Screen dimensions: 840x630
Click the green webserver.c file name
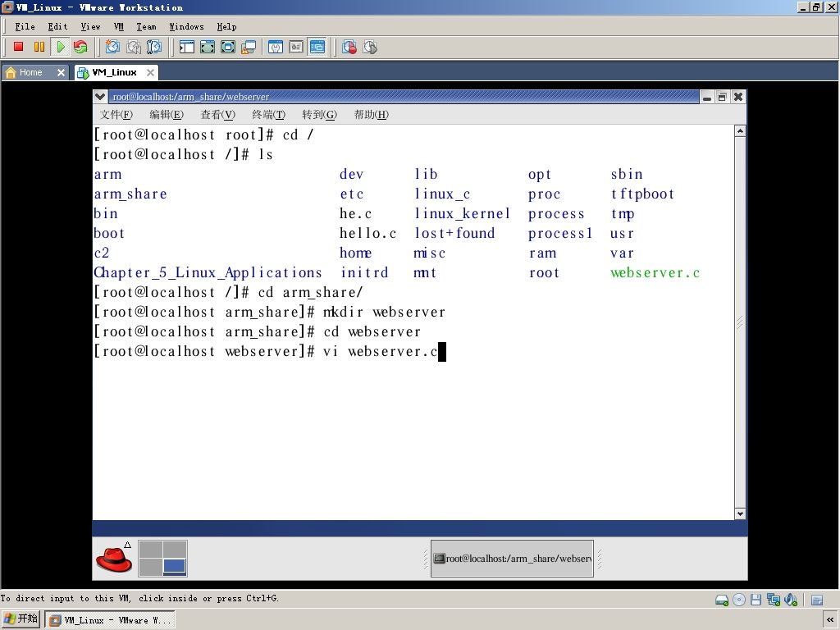tap(655, 272)
